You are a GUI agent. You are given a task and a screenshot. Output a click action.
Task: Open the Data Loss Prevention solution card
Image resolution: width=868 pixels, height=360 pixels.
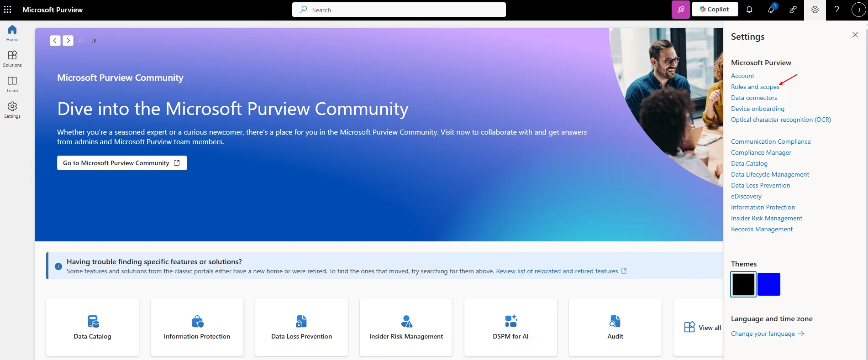tap(302, 327)
